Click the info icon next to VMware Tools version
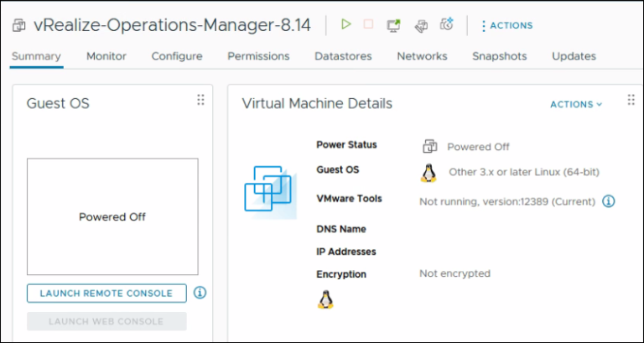Image resolution: width=644 pixels, height=343 pixels. pos(609,201)
